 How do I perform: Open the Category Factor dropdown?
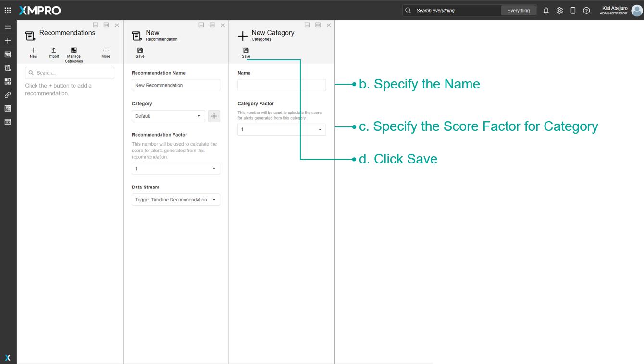point(281,129)
